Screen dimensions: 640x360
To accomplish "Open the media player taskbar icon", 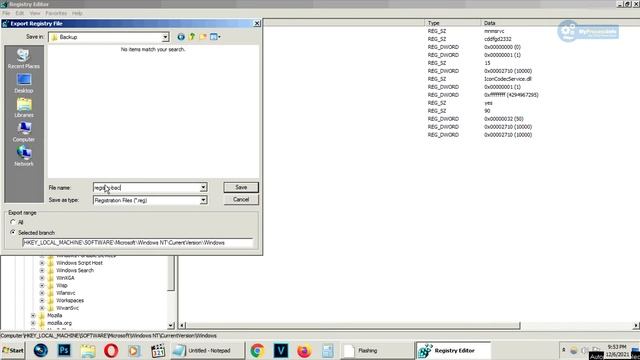I will (x=134, y=351).
